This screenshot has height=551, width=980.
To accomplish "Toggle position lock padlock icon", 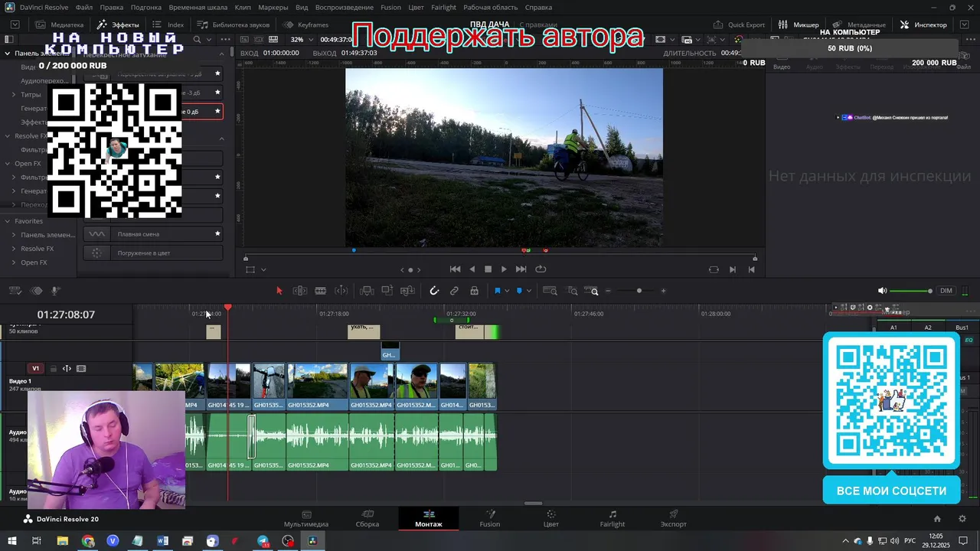I will pos(474,291).
